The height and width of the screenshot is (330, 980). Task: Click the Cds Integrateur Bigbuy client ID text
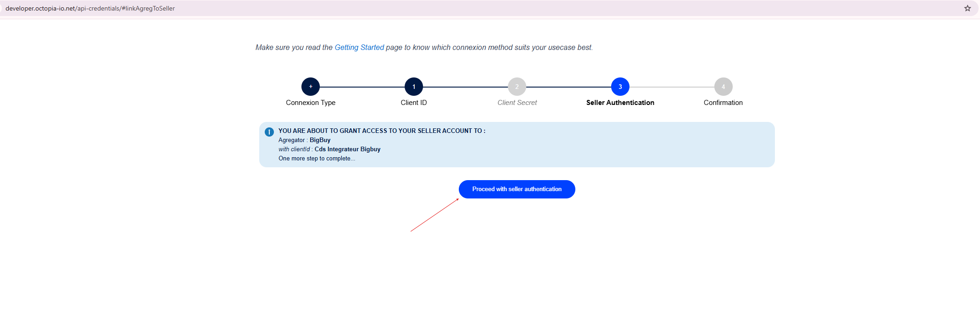[347, 149]
